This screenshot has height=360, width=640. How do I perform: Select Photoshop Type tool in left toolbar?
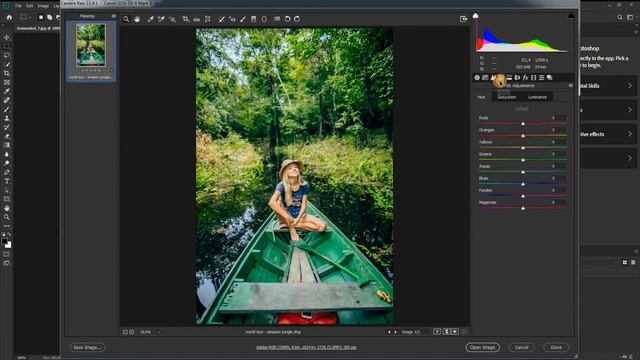[7, 181]
